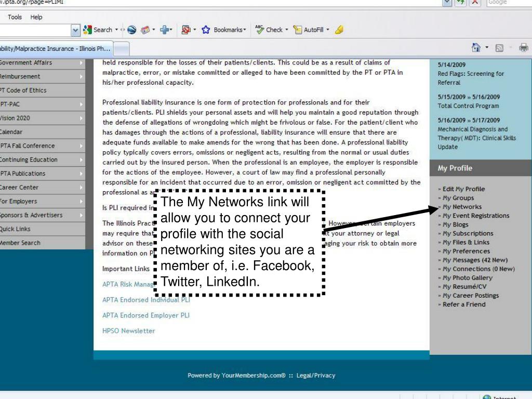This screenshot has width=532, height=399.
Task: Open My Event Registrations link
Action: pyautogui.click(x=476, y=216)
